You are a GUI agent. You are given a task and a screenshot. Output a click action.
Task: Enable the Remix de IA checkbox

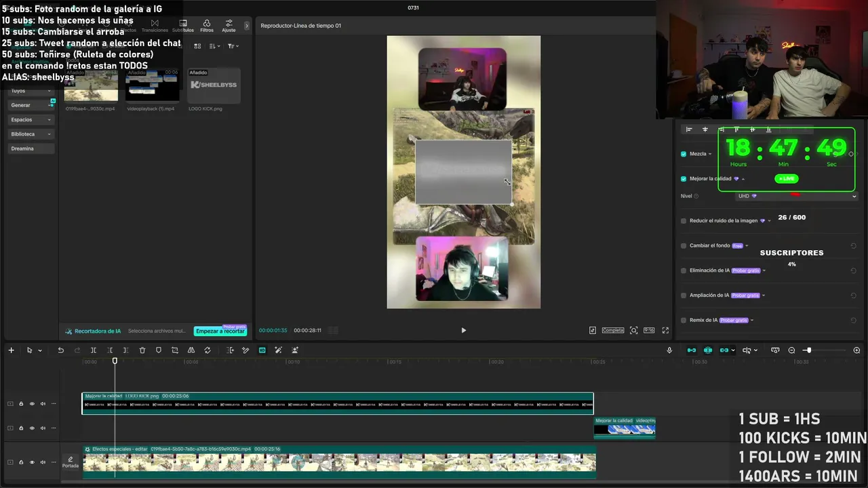[x=684, y=320]
